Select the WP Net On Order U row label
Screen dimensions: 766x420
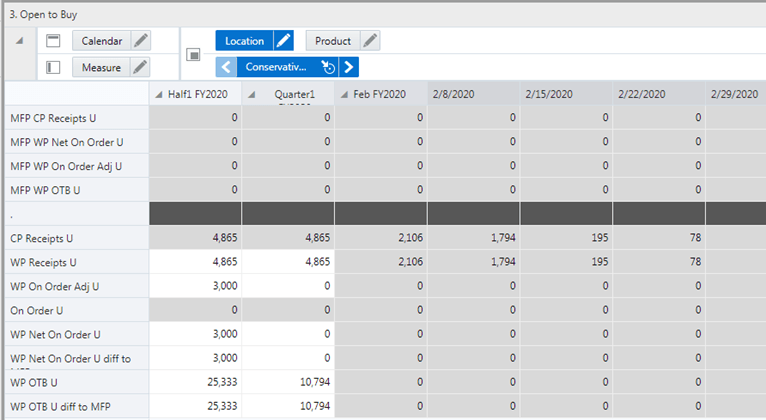pyautogui.click(x=77, y=335)
